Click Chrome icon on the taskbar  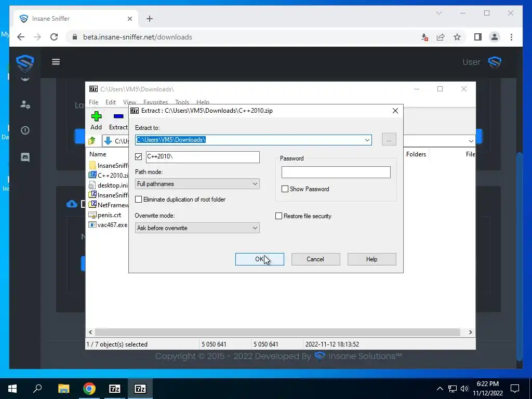[89, 389]
